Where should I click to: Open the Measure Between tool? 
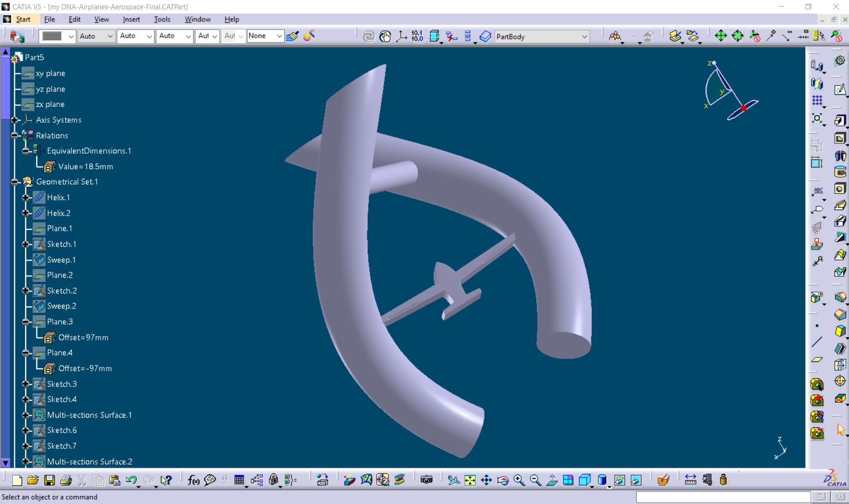(690, 480)
